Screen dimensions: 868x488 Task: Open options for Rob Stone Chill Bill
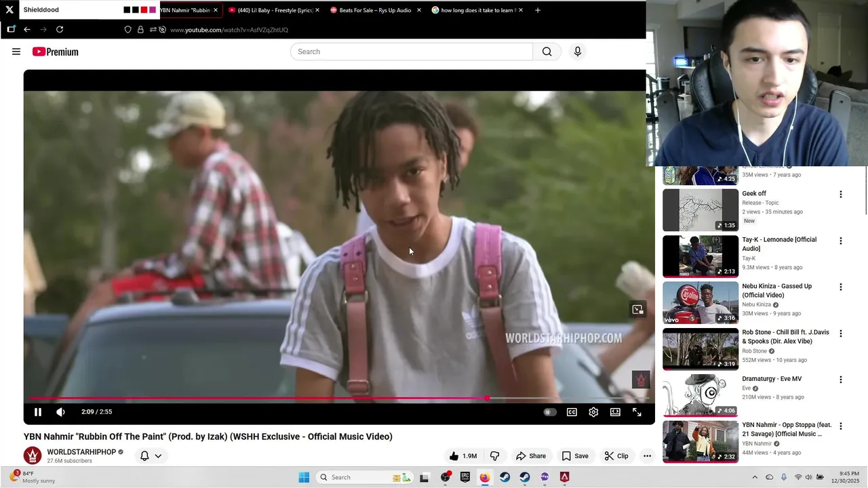point(841,333)
